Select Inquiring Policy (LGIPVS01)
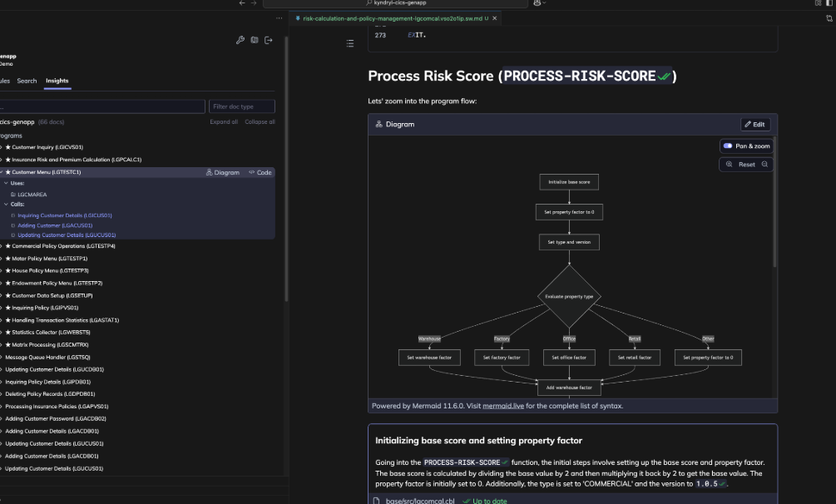The width and height of the screenshot is (836, 504). tap(45, 308)
